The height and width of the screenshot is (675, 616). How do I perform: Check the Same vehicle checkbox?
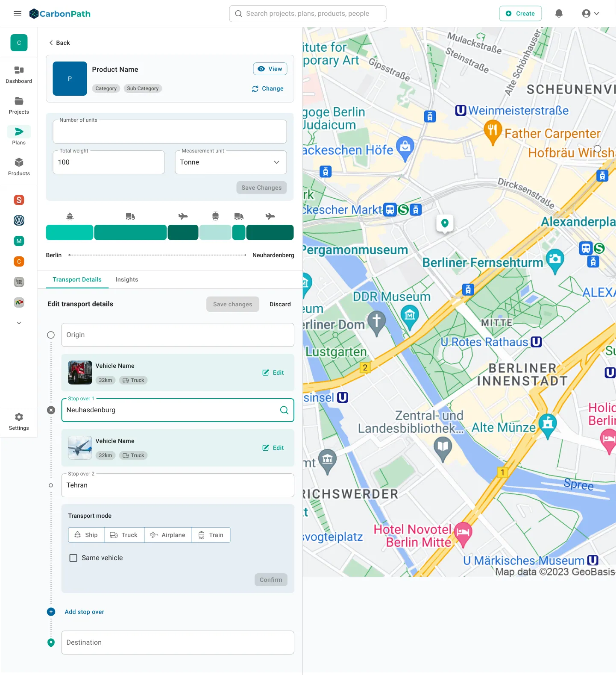(73, 558)
